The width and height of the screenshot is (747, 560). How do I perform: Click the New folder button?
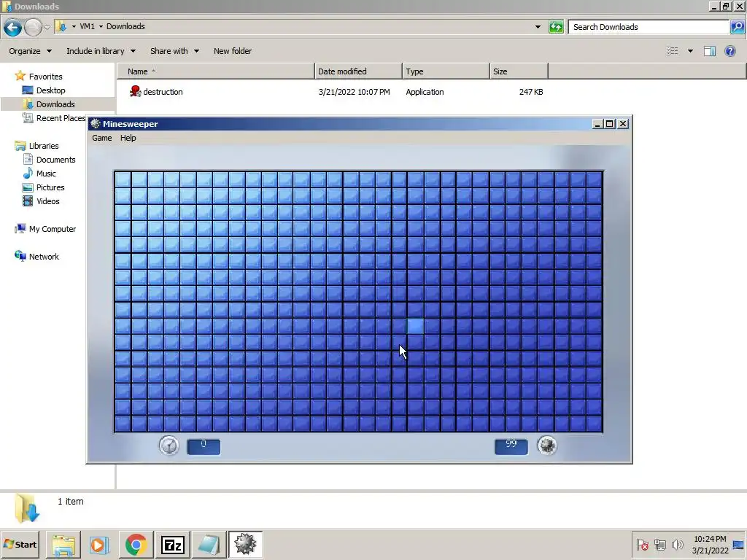(233, 51)
